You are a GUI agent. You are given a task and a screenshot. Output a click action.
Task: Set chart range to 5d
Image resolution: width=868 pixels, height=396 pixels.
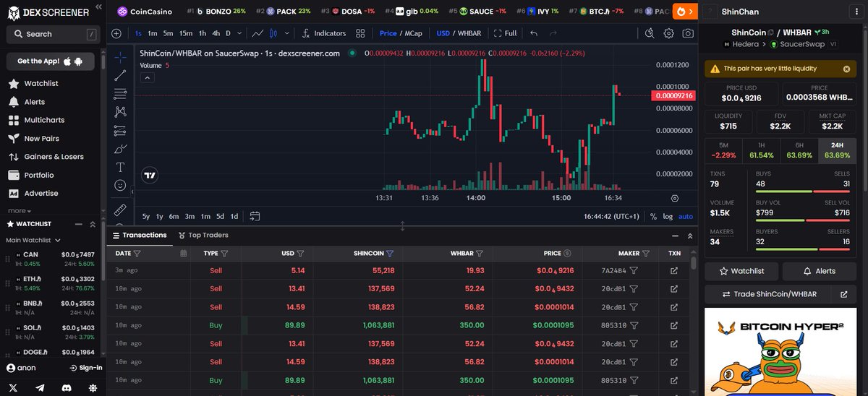coord(220,216)
